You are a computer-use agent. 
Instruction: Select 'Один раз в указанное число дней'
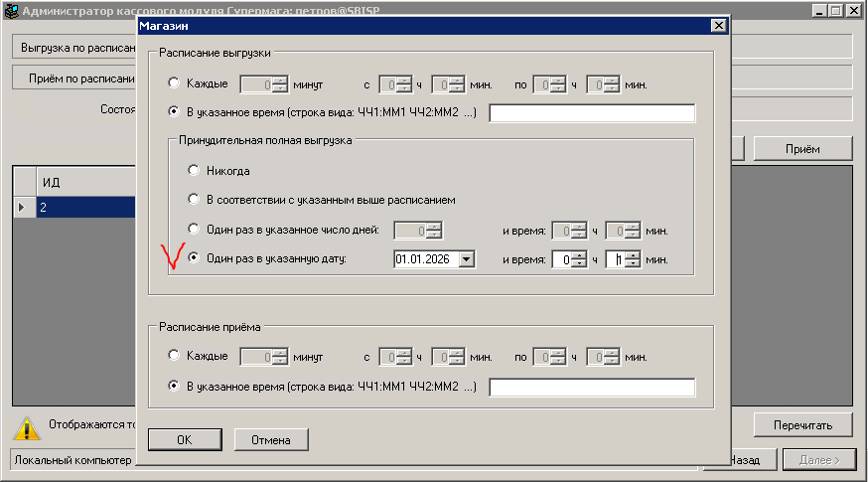tap(194, 230)
